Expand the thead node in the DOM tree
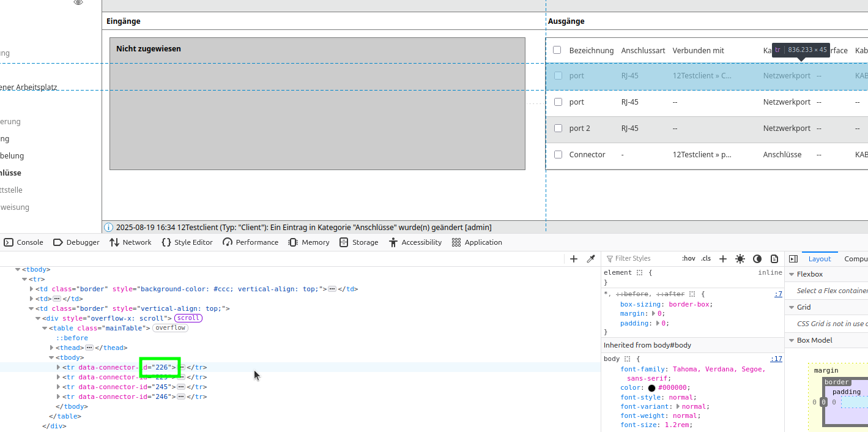868x432 pixels. coord(51,348)
